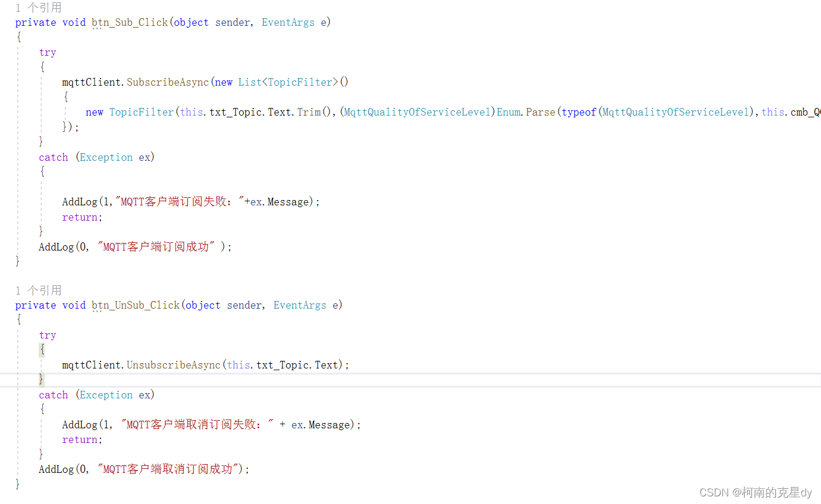Select the catch keyword in btn_Sub_Click
Image resolution: width=821 pixels, height=504 pixels.
(x=53, y=157)
